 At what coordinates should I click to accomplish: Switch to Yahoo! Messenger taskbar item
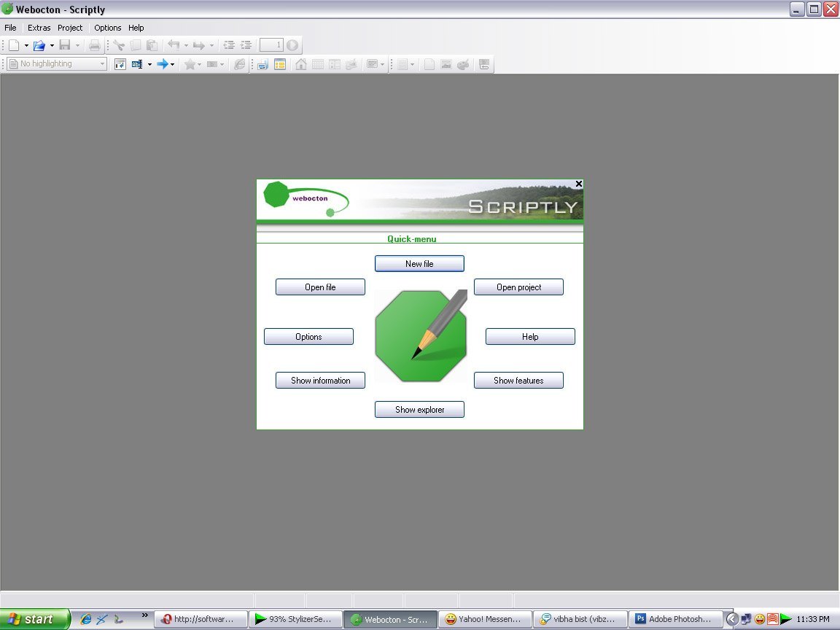486,619
